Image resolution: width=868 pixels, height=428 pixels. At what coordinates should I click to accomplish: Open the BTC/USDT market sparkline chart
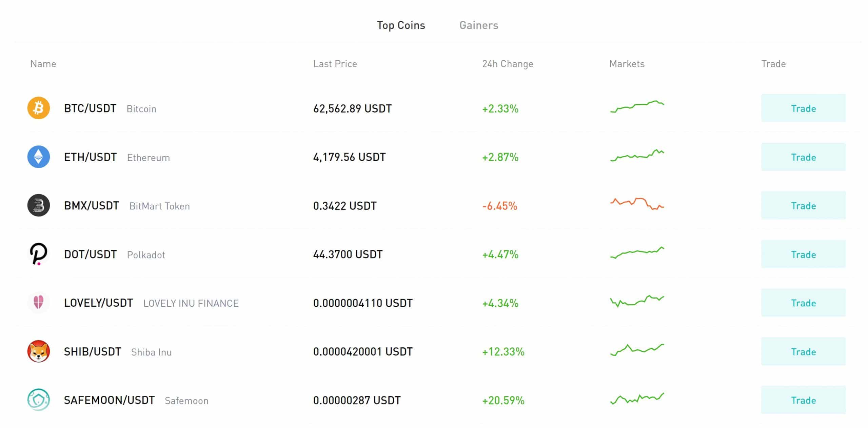point(637,106)
